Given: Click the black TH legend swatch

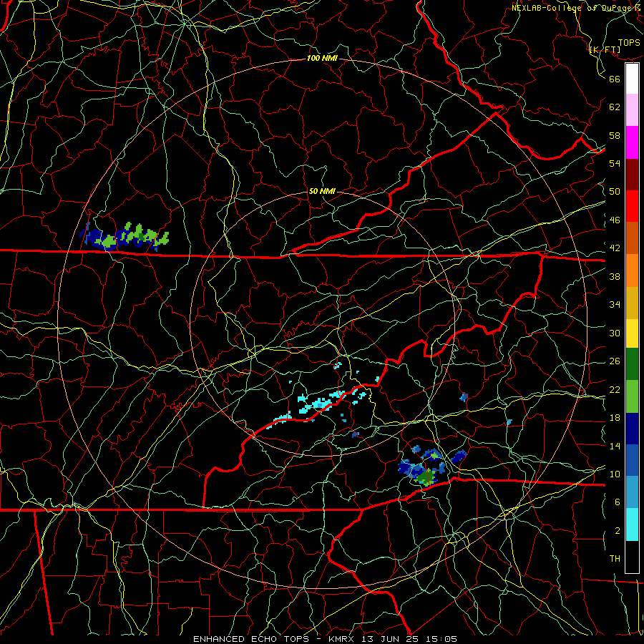Looking at the screenshot, I should click(632, 557).
